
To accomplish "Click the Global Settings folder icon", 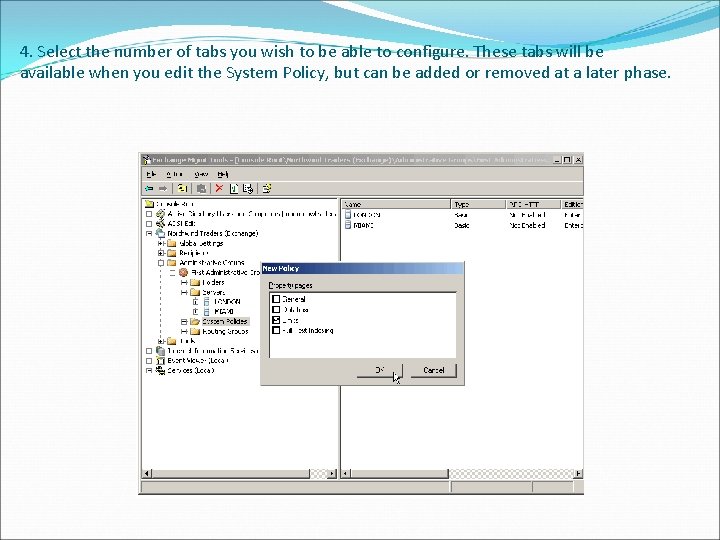I will pyautogui.click(x=172, y=243).
